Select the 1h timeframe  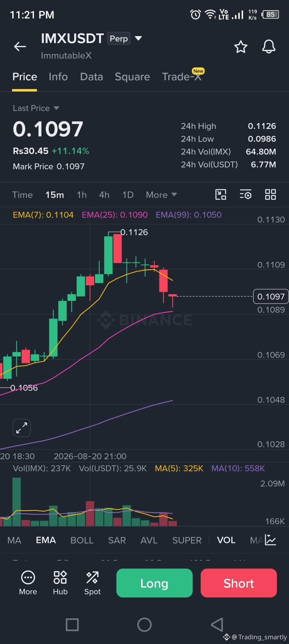(x=82, y=195)
